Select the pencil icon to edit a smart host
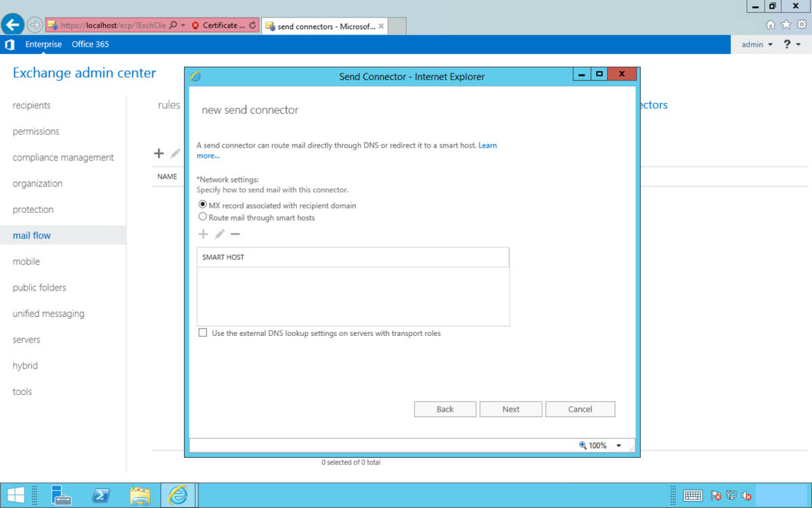This screenshot has width=812, height=508. click(x=219, y=234)
